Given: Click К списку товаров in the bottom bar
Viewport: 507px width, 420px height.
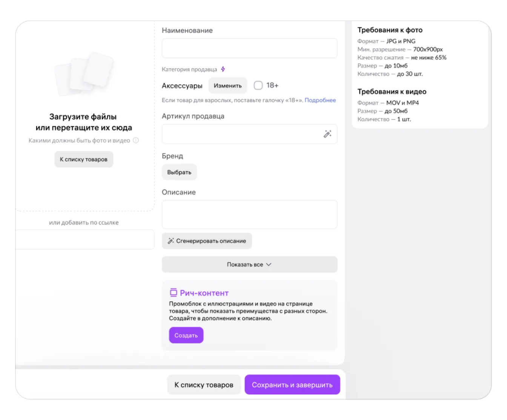Looking at the screenshot, I should pos(204,385).
